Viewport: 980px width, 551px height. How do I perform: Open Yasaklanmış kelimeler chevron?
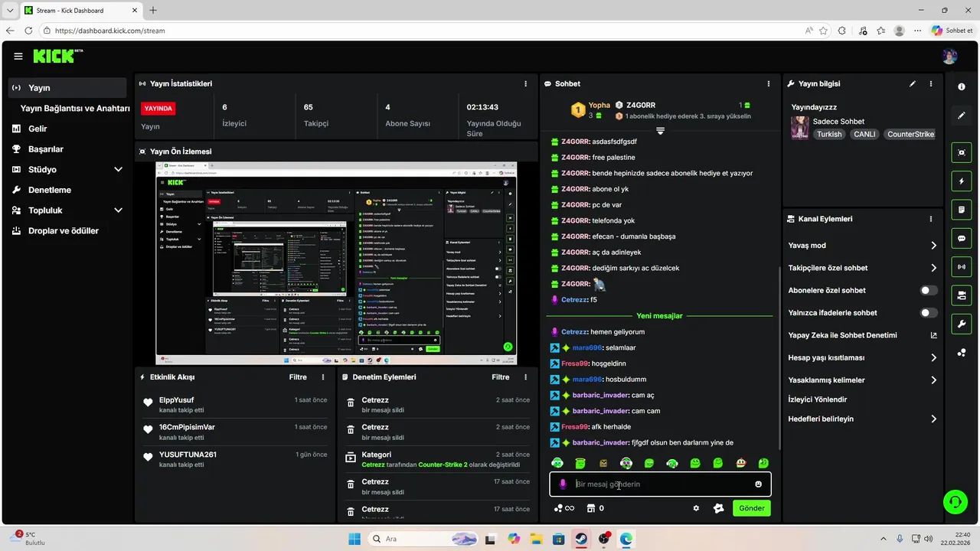tap(933, 380)
